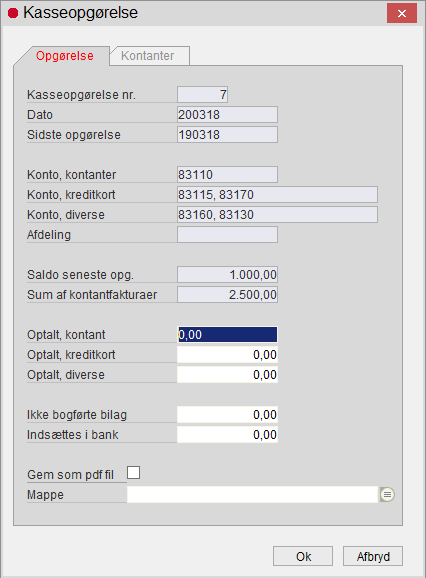Viewport: 426px width, 578px height.
Task: Focus the Optalt, kontant amount field
Action: coord(227,334)
